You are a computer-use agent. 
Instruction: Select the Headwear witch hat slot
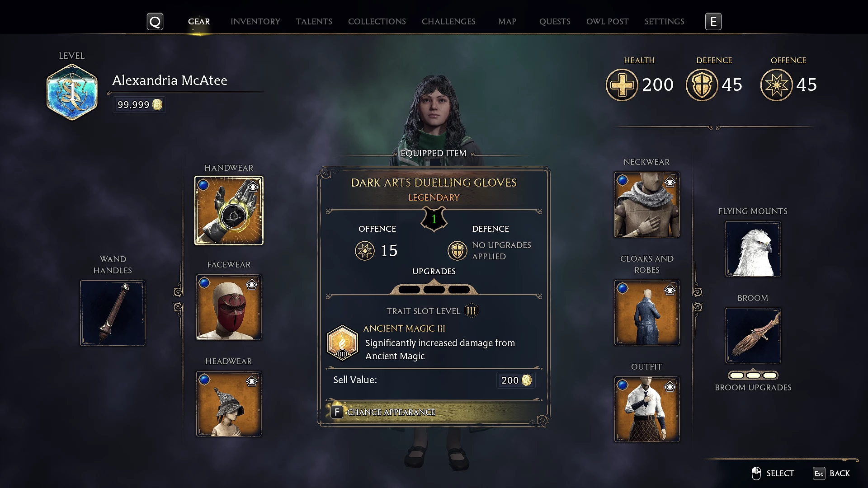[229, 404]
